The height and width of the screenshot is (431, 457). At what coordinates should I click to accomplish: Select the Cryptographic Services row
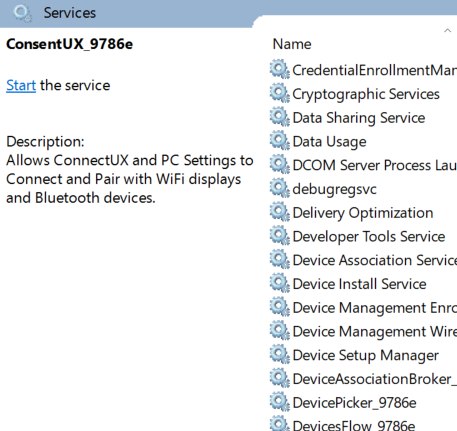pos(363,94)
